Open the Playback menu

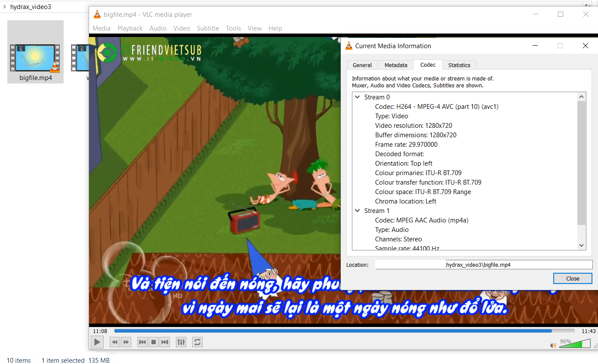[130, 28]
